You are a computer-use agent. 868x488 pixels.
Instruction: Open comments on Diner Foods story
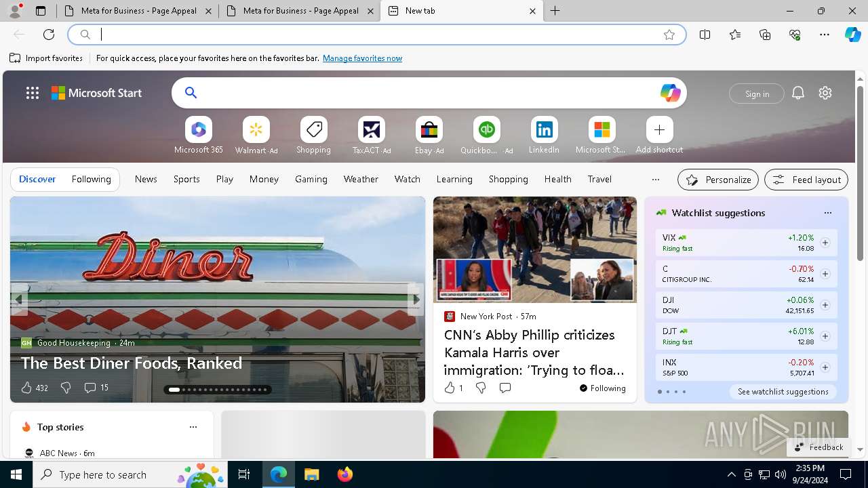coord(96,388)
